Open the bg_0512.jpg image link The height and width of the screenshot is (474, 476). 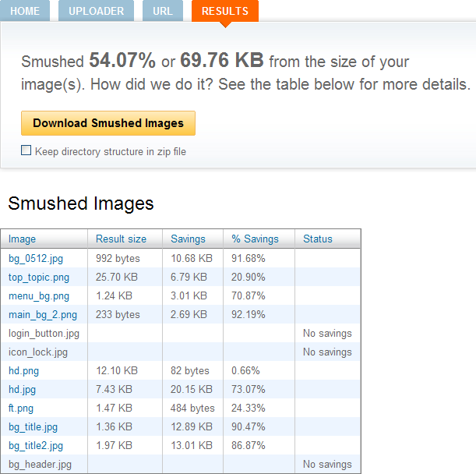[x=34, y=258]
